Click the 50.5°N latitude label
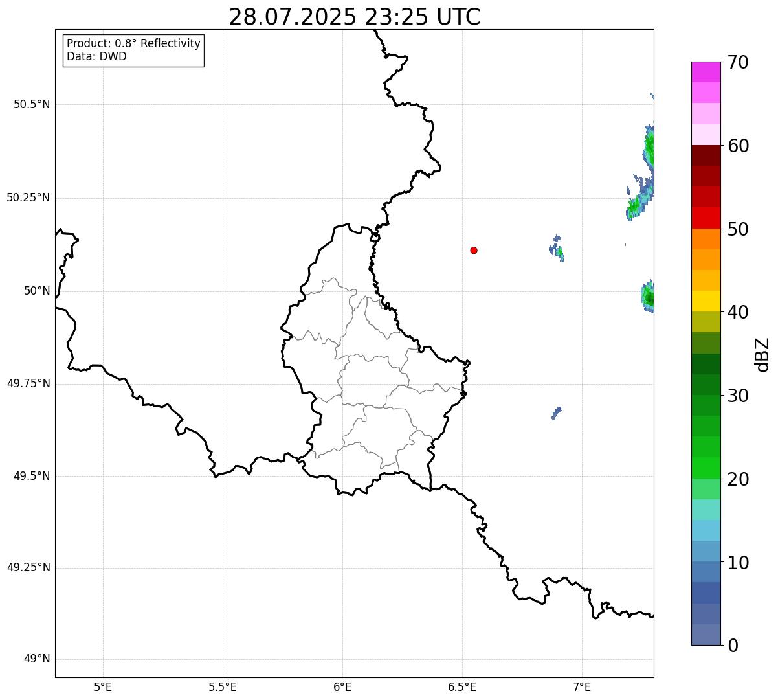This screenshot has height=700, width=778. (32, 104)
